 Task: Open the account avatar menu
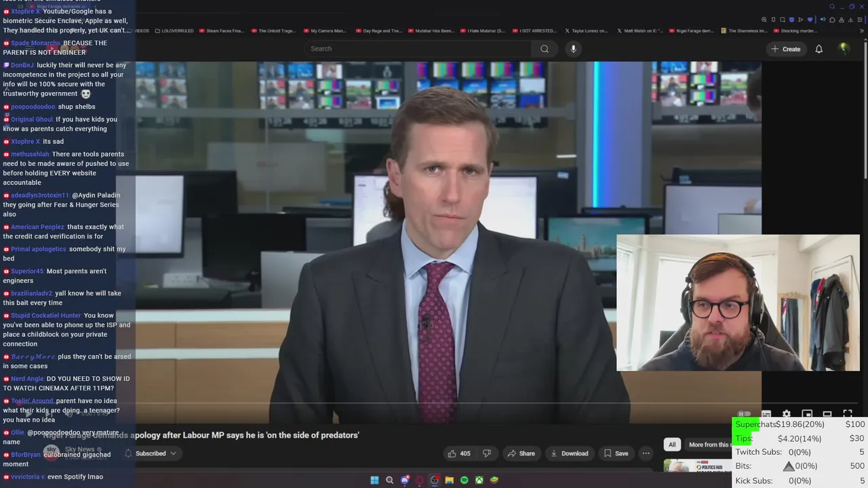[x=844, y=49]
